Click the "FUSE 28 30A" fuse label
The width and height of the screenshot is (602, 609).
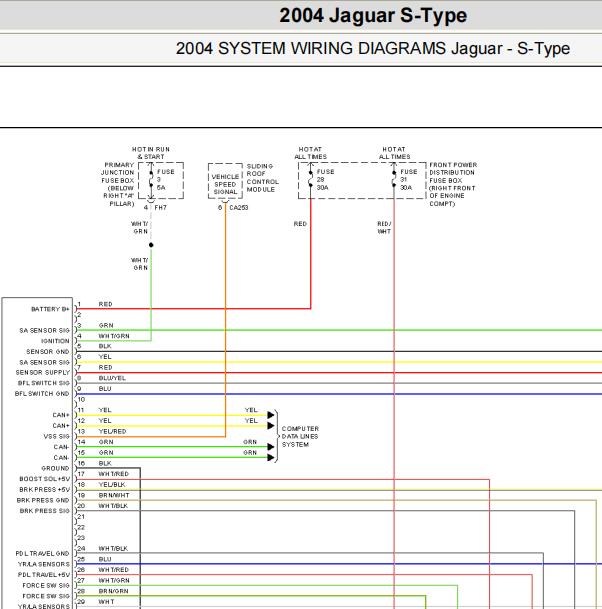coord(325,179)
